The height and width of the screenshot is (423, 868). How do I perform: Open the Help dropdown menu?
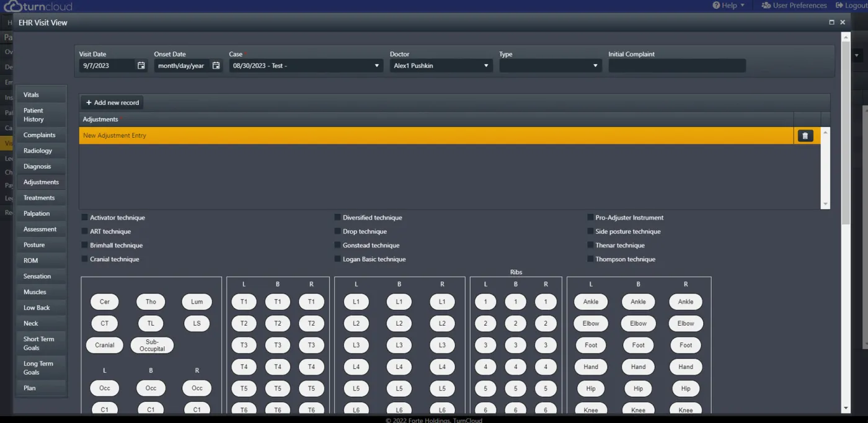point(729,6)
